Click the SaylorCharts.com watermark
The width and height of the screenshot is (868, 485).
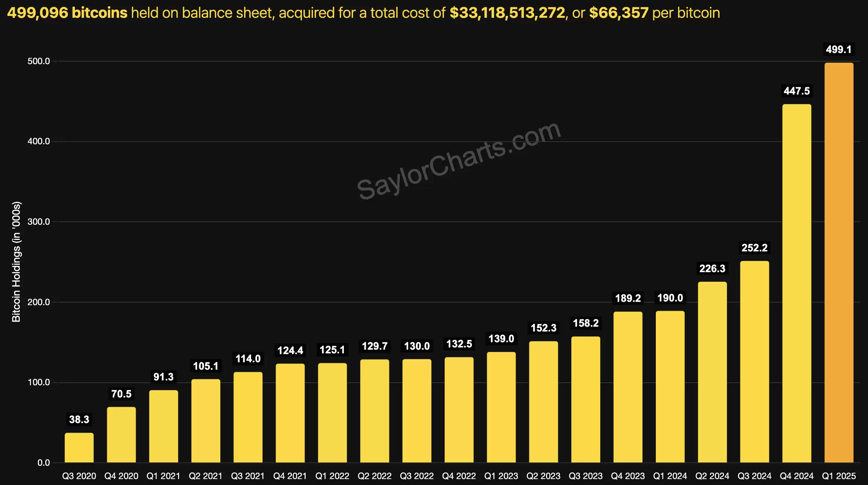458,161
